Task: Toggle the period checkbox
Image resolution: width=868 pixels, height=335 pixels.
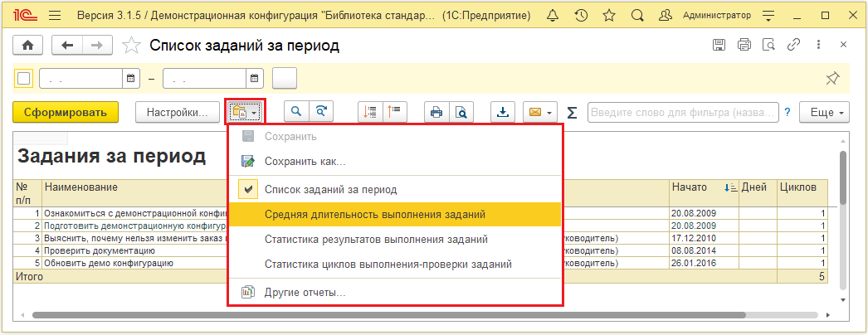Action: click(x=24, y=79)
